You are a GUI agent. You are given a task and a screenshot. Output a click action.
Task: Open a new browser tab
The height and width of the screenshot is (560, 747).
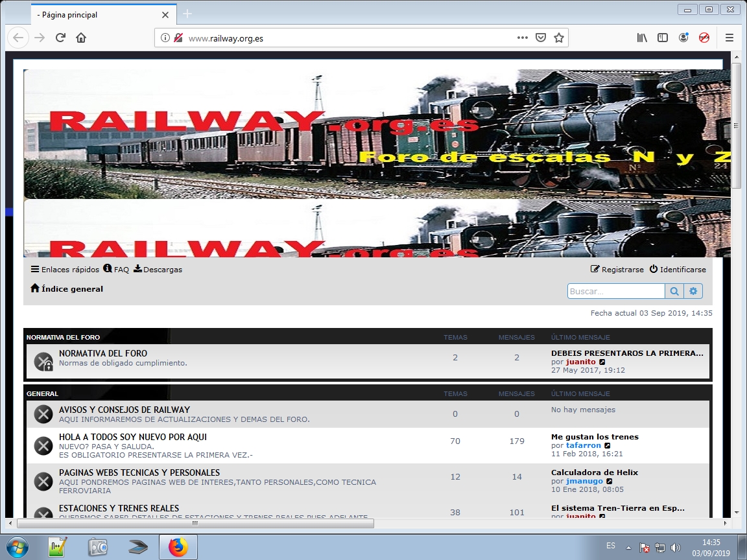pyautogui.click(x=187, y=14)
